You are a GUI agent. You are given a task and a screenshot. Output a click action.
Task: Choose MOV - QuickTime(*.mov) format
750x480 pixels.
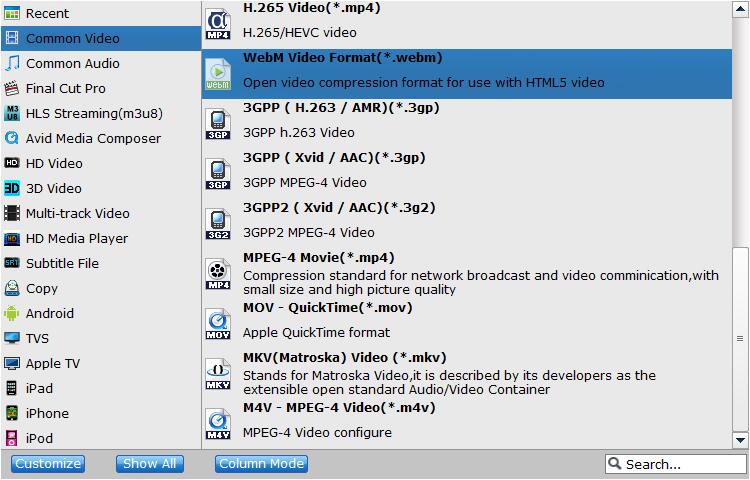(467, 324)
